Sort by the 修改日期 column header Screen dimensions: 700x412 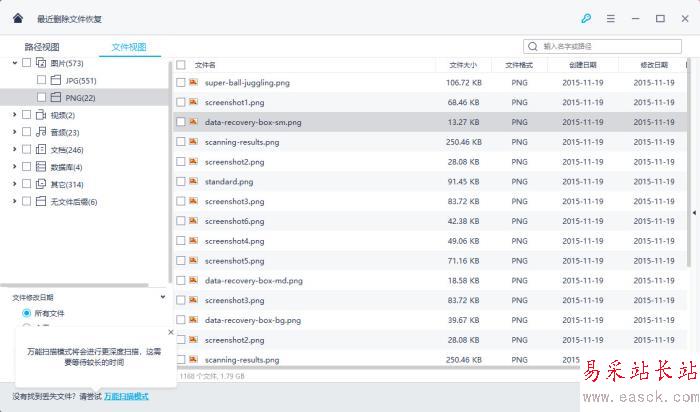pyautogui.click(x=654, y=65)
